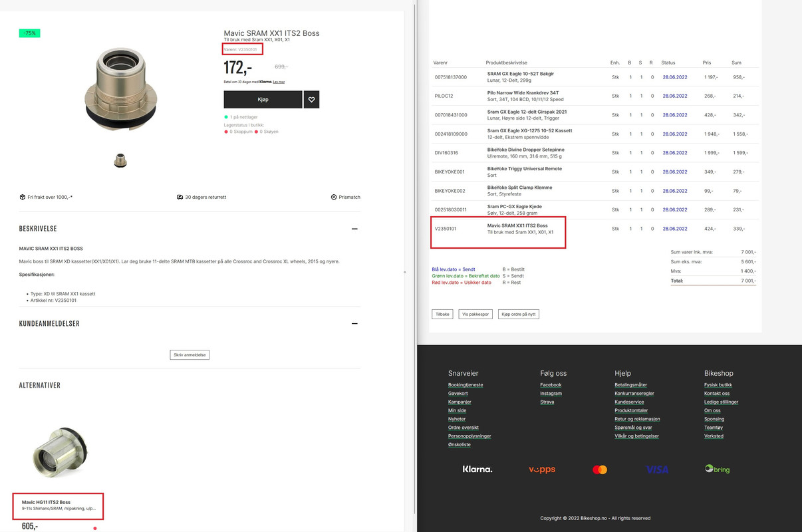Click Sram GX Eagle XG-1275 10-52 Kassett
Screen dimensions: 802x532
(529, 131)
